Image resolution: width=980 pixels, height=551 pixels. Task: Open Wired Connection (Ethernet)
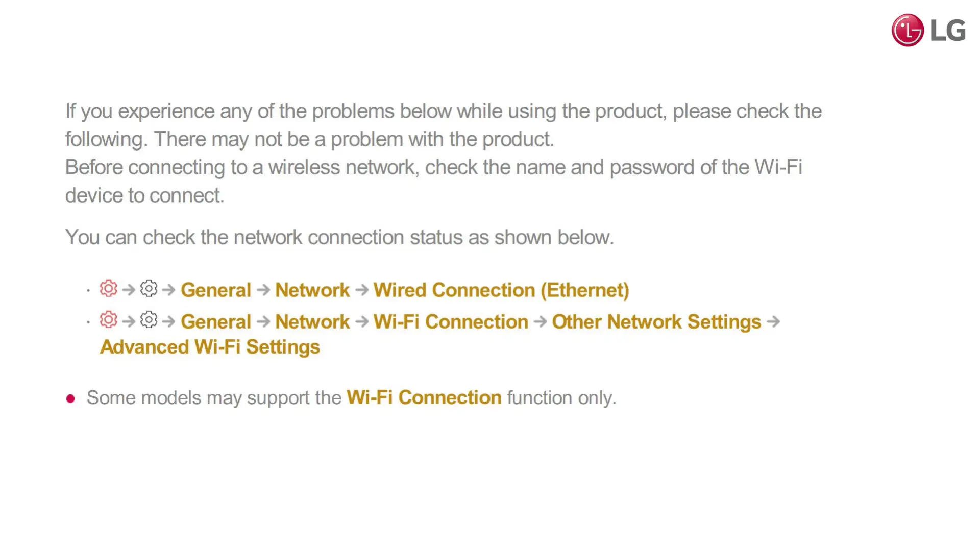501,290
